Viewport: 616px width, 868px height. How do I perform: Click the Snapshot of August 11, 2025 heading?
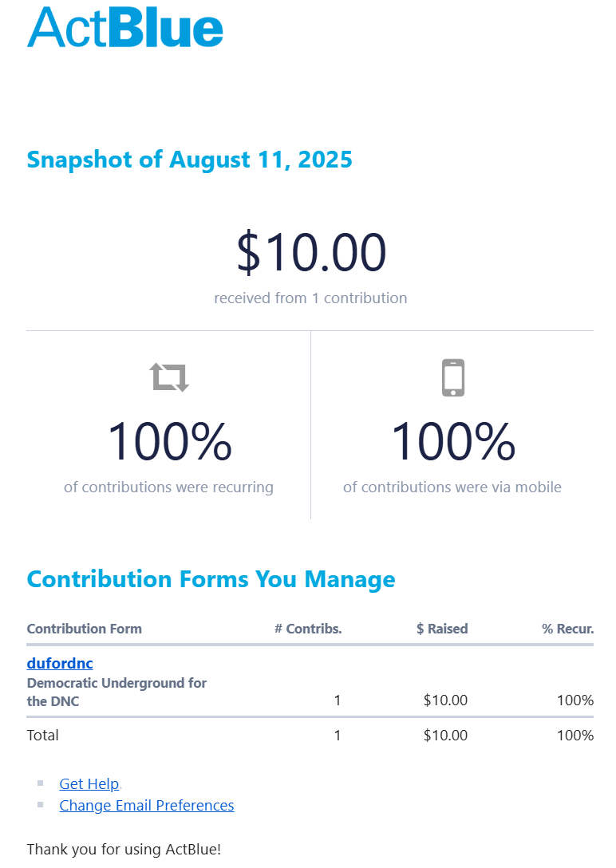[189, 160]
